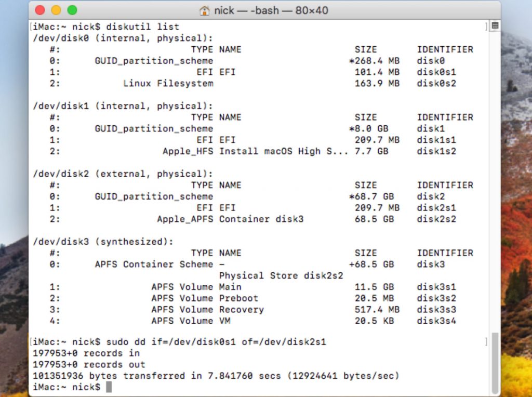532x397 pixels.
Task: Minimize the Terminal with the yellow button
Action: click(56, 10)
